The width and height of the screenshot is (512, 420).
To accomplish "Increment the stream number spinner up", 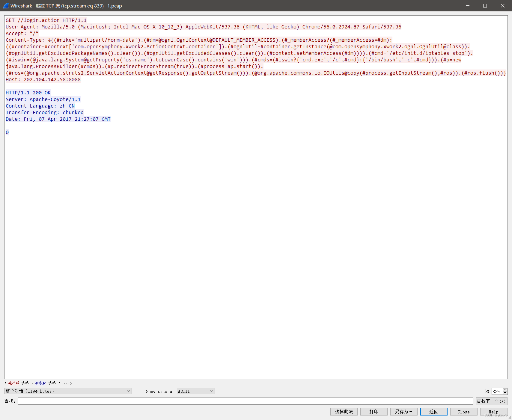I will coord(505,390).
